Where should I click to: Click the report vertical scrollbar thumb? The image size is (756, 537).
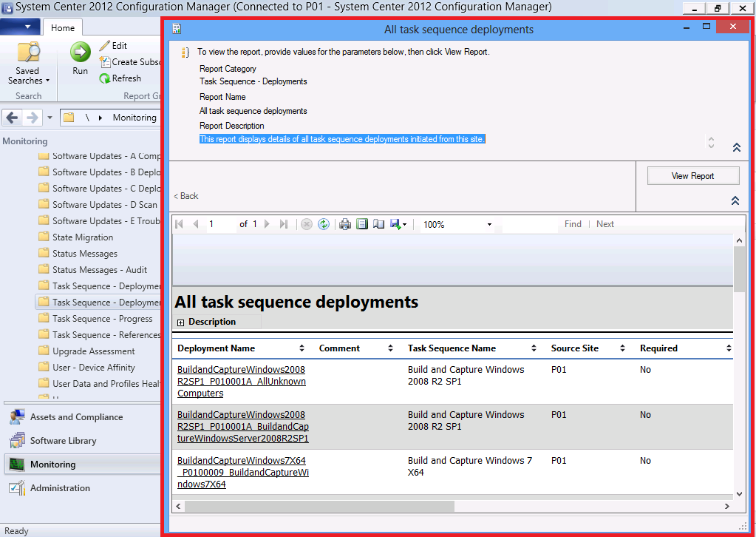(739, 268)
